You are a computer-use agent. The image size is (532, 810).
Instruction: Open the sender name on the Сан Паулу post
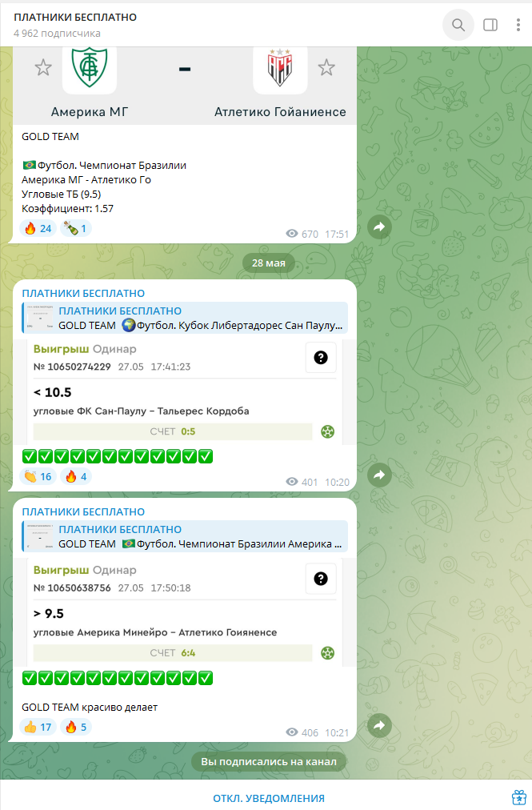[83, 293]
